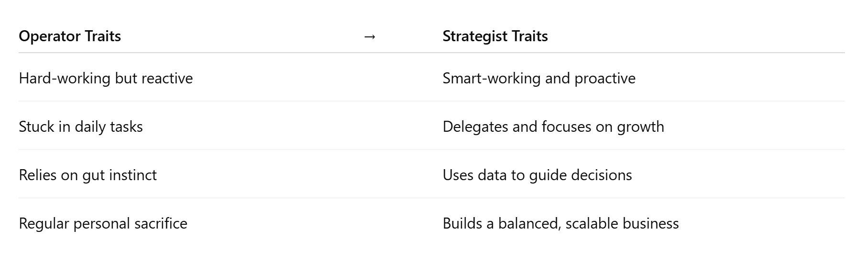Click the word 'proactive' in first row
The image size is (868, 253).
click(x=605, y=79)
